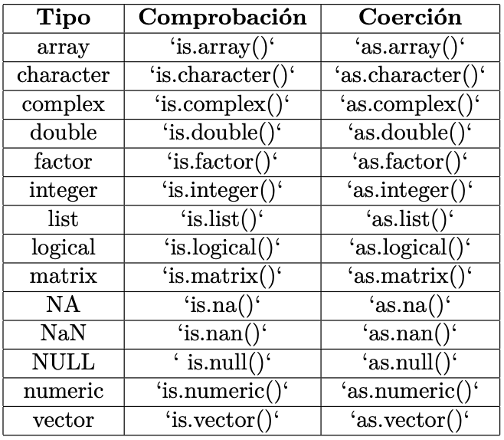Click the 'as.null()' cell
This screenshot has width=504, height=440.
(410, 362)
